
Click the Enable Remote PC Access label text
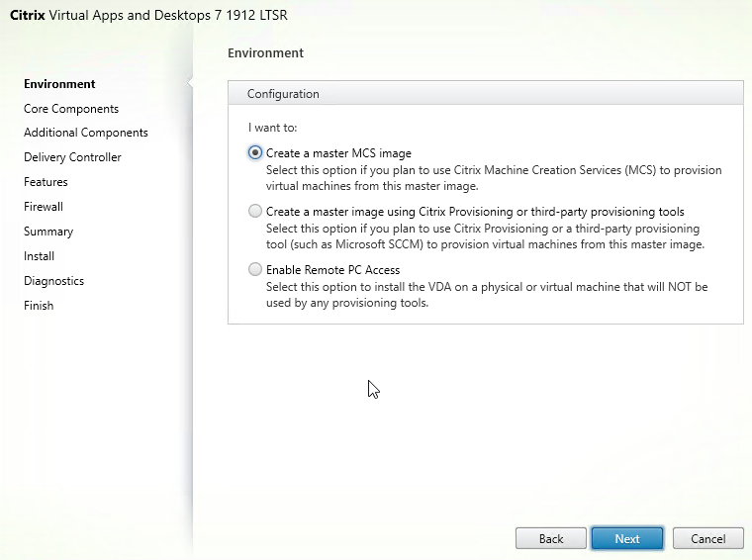coord(332,269)
